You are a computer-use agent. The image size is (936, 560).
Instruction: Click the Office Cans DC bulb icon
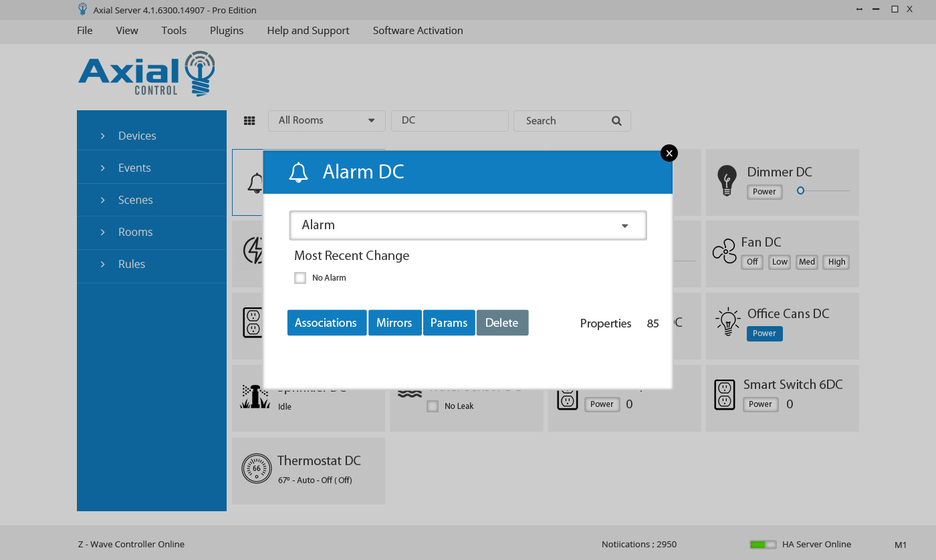coord(727,322)
